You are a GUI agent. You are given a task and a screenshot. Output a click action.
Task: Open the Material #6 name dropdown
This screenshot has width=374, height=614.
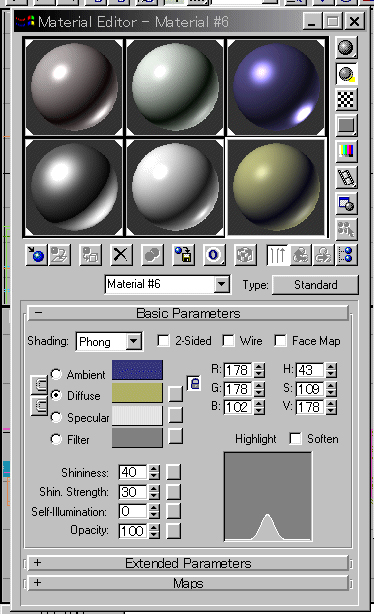click(222, 284)
